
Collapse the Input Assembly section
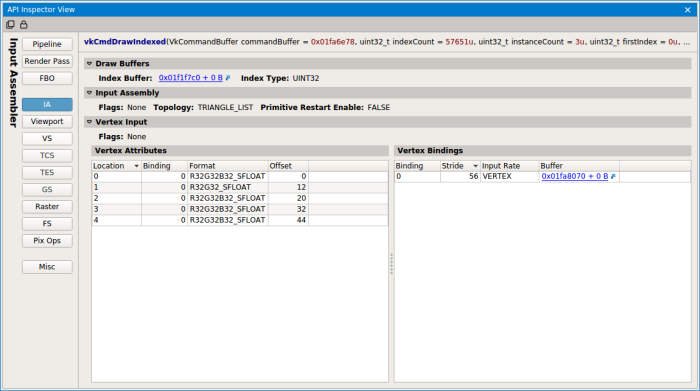click(x=89, y=93)
